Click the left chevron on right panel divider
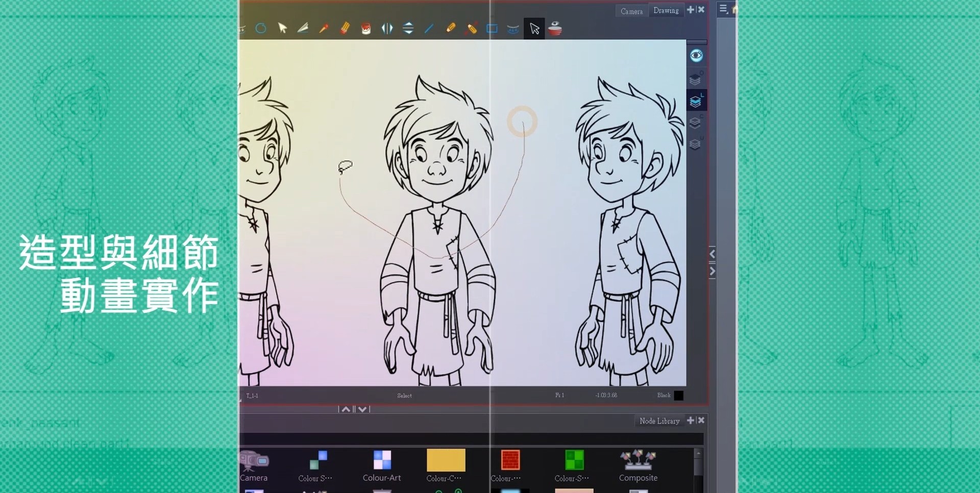The width and height of the screenshot is (980, 493). tap(713, 254)
